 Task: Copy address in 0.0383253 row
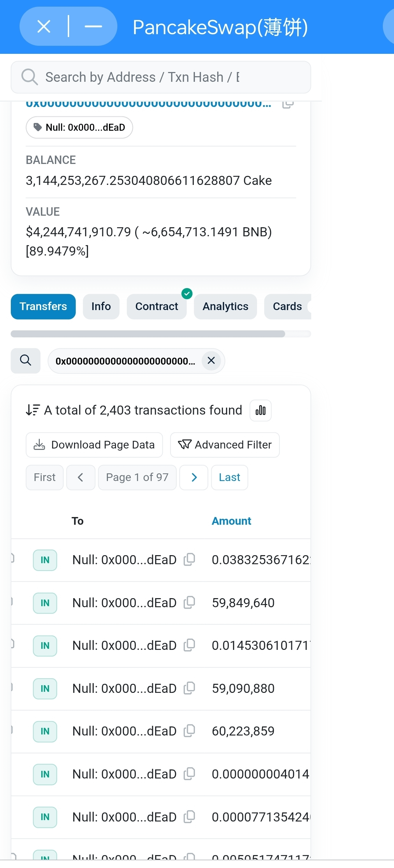189,559
